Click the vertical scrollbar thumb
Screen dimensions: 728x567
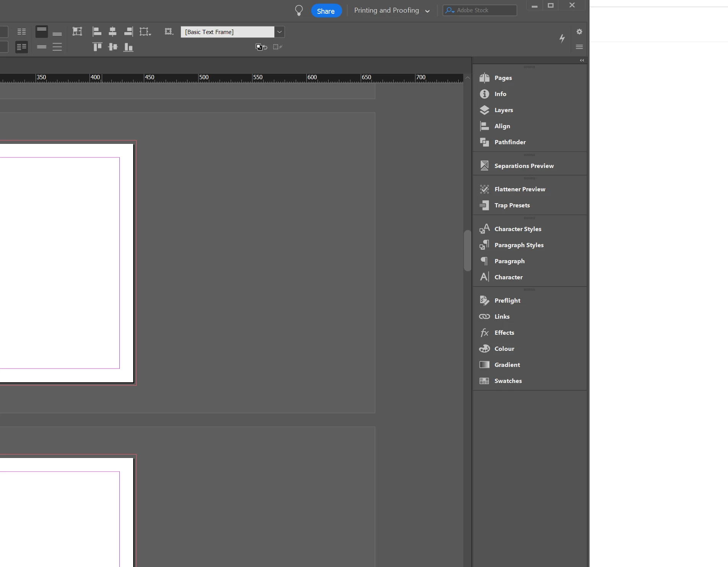(467, 251)
